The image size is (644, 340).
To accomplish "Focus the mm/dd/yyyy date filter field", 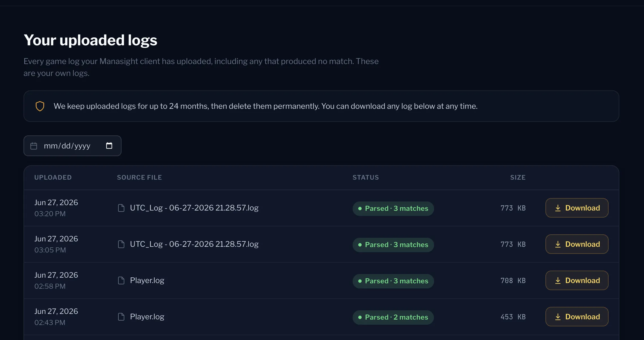I will [x=72, y=146].
